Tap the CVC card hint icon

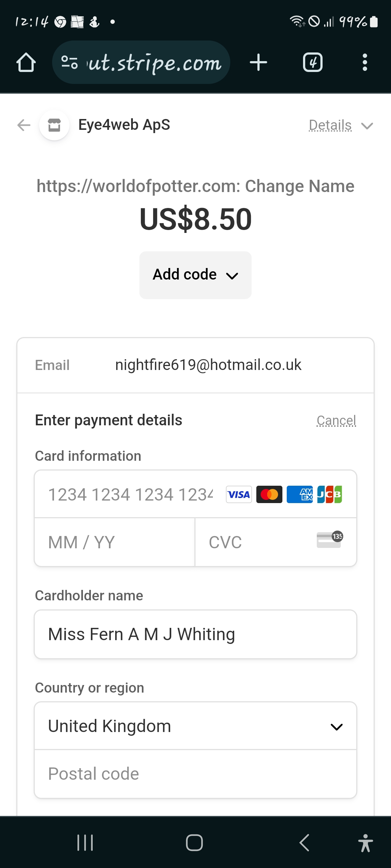(329, 540)
